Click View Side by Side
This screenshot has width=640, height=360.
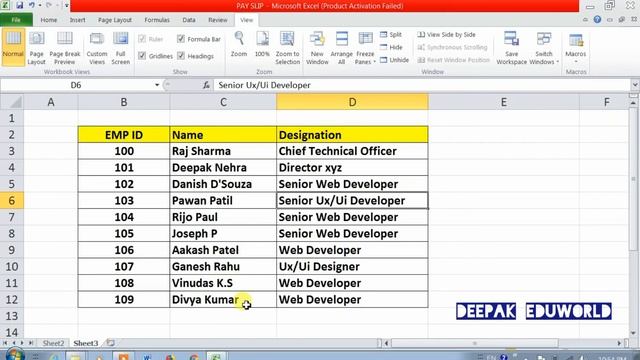(447, 35)
